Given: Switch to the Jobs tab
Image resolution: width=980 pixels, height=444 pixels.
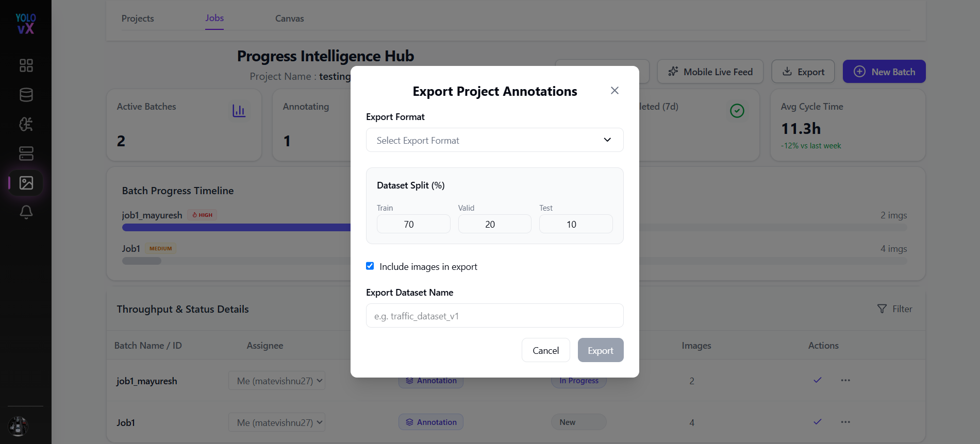Looking at the screenshot, I should [x=214, y=18].
